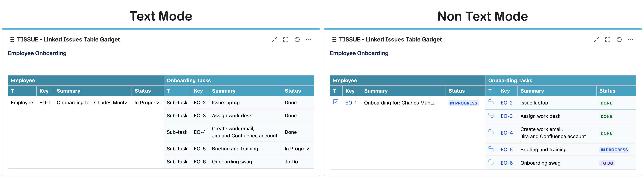Screen dimensions: 644x178
Task: Click the task type icon for EO-1
Action: pos(335,102)
